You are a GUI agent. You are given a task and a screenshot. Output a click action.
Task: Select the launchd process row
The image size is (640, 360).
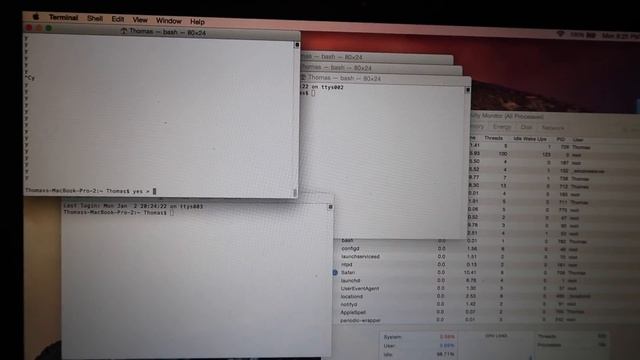click(487, 280)
